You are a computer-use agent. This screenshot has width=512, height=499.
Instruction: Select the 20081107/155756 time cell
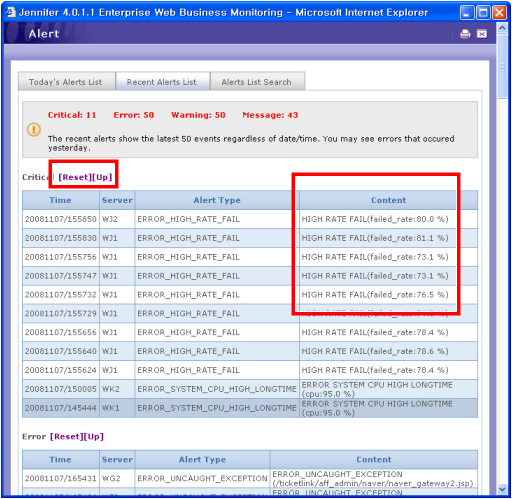(x=61, y=257)
